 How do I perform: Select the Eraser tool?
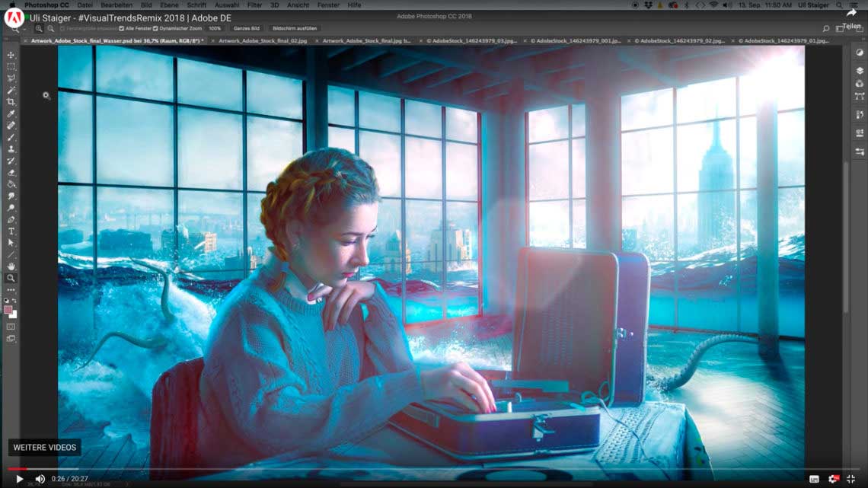point(11,173)
